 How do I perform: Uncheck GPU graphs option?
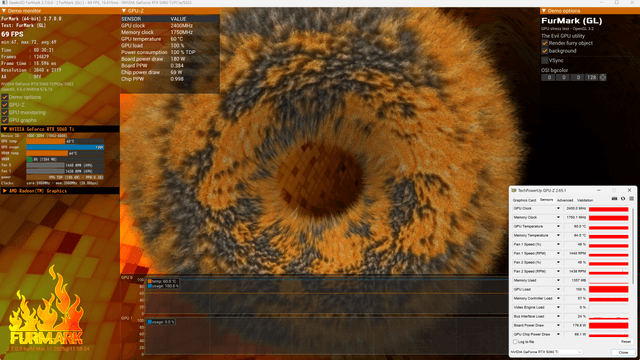tap(5, 120)
